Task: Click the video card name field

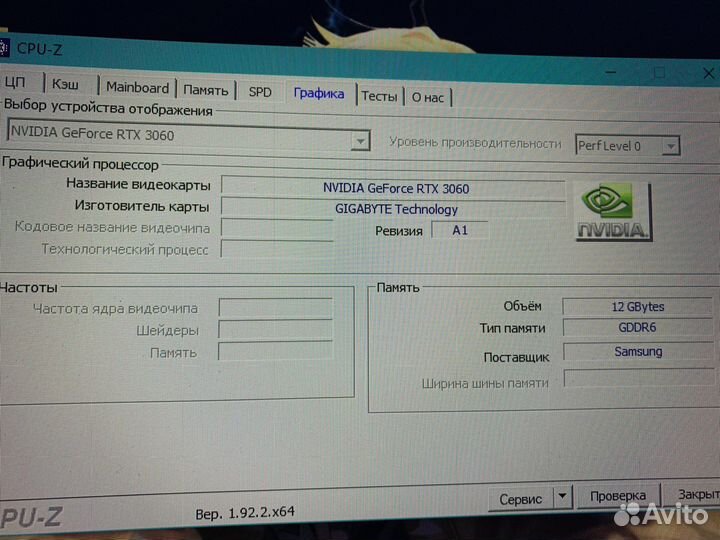Action: tap(393, 188)
